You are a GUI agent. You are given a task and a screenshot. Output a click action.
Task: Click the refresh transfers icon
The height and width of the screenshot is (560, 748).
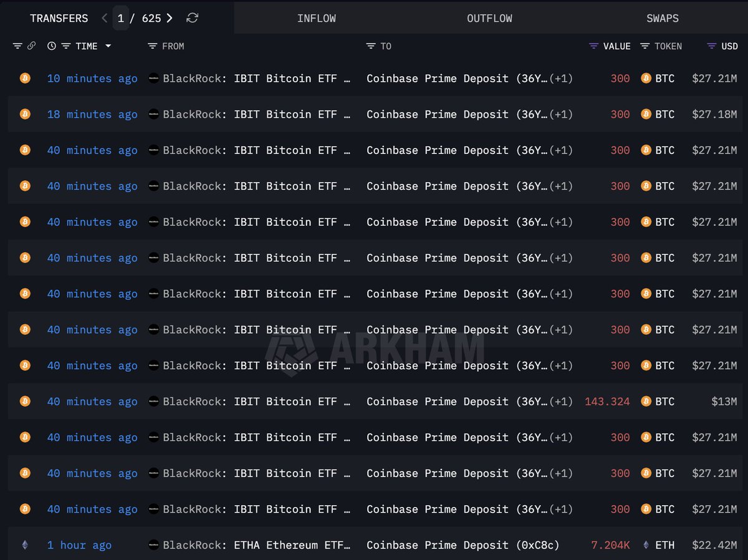pyautogui.click(x=192, y=18)
